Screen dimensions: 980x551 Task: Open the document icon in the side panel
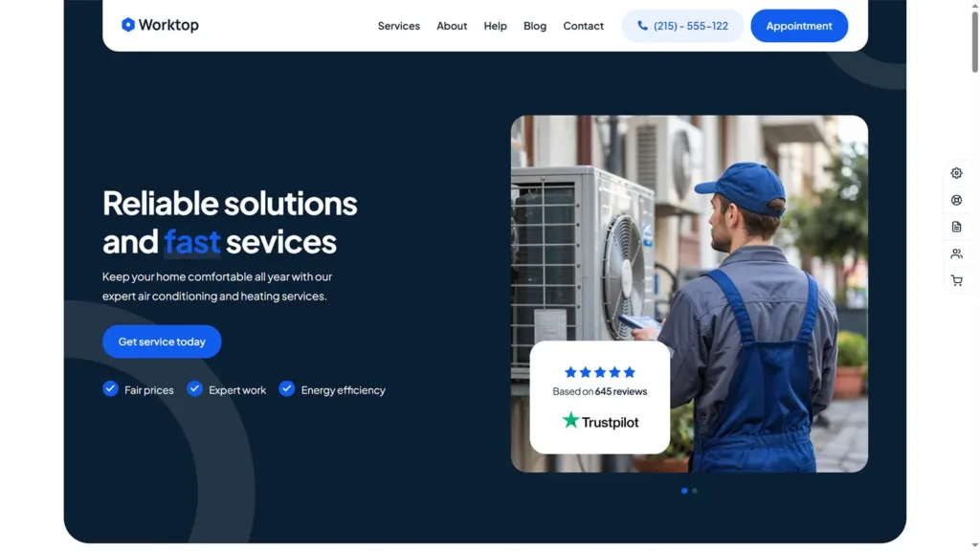click(956, 227)
